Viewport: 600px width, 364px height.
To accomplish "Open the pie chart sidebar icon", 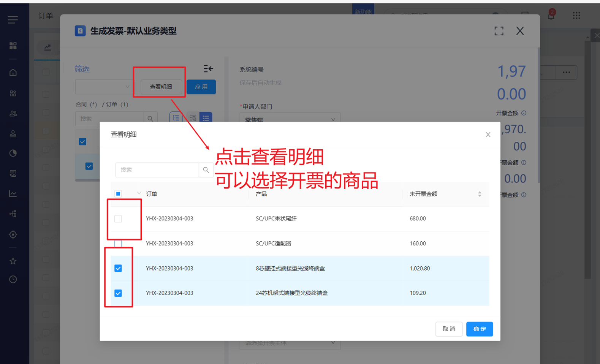I will 13,153.
